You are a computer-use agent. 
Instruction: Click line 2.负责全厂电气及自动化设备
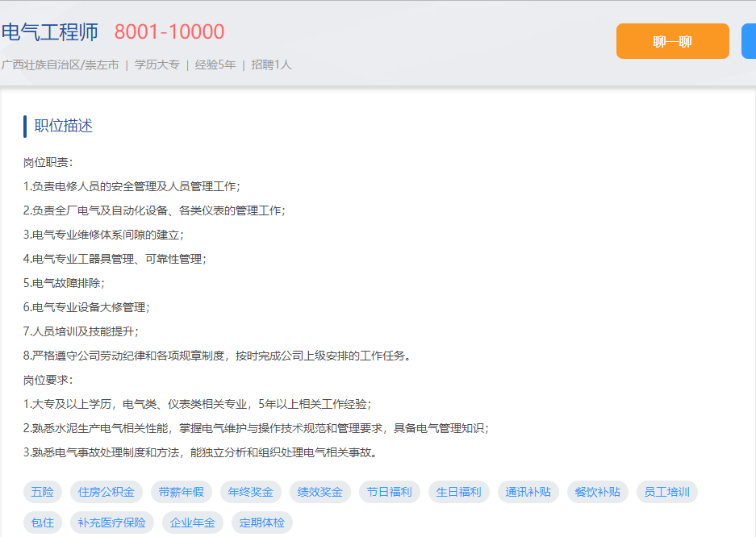(154, 210)
